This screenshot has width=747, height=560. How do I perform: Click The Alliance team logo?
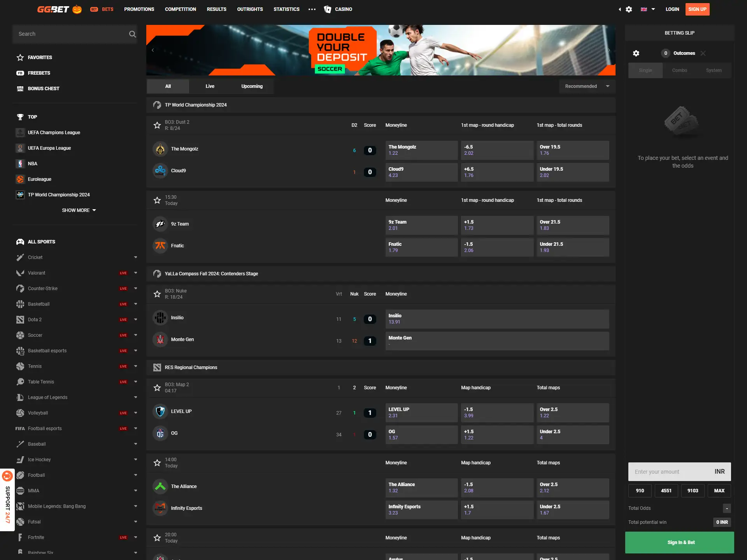pyautogui.click(x=160, y=486)
